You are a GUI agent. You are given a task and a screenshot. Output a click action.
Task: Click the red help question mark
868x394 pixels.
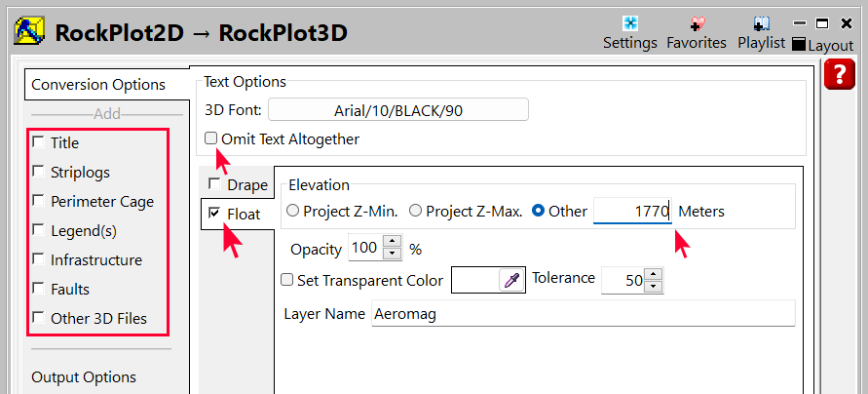click(839, 74)
